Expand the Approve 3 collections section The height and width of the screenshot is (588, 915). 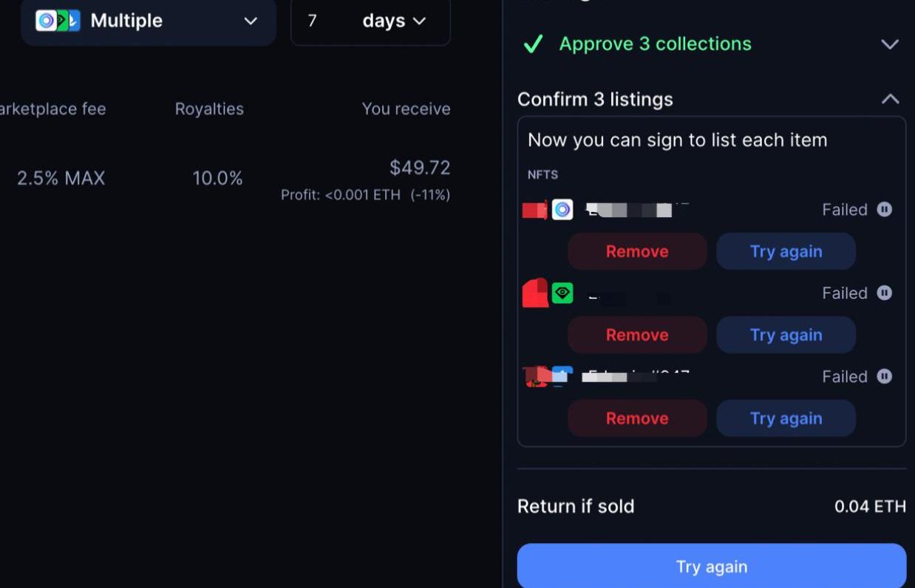point(890,44)
